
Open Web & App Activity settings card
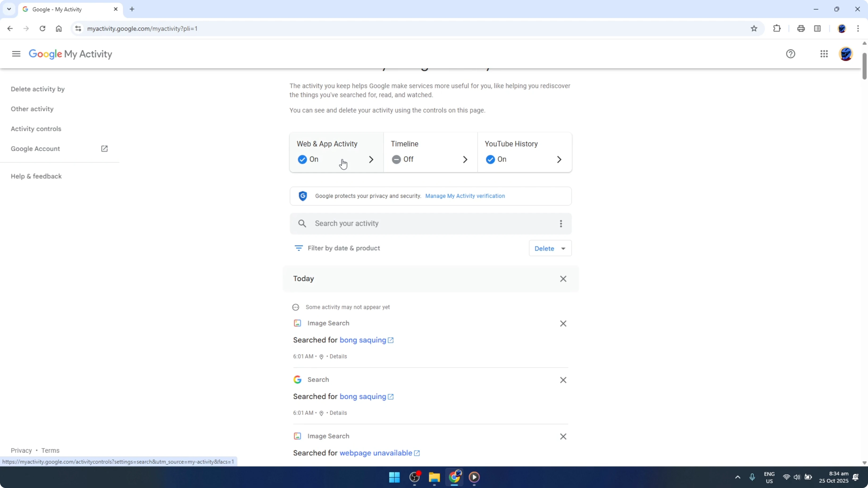click(336, 152)
